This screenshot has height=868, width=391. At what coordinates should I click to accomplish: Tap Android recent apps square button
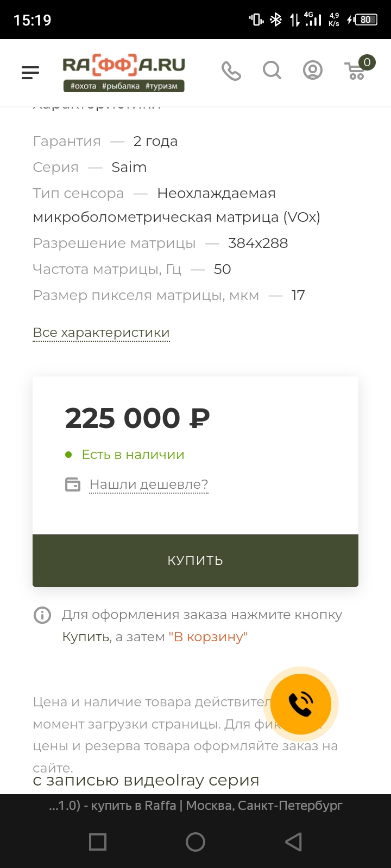tap(98, 842)
